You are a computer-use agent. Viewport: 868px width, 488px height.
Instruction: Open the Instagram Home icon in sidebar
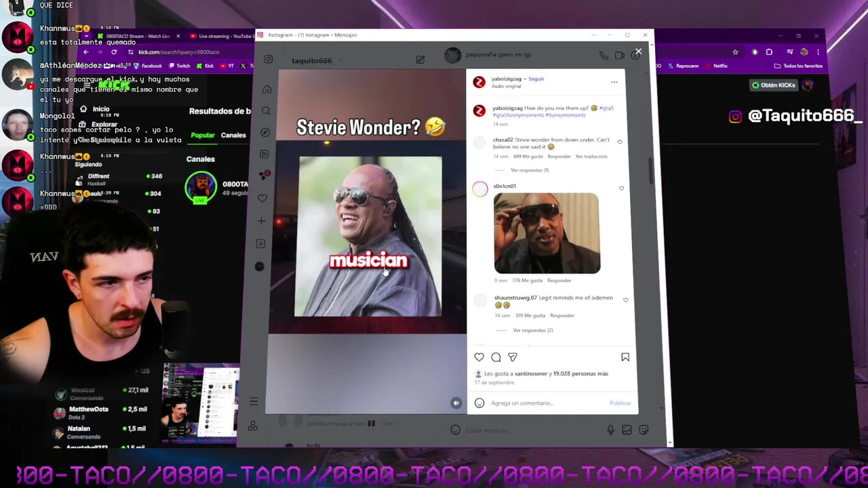coord(267,89)
